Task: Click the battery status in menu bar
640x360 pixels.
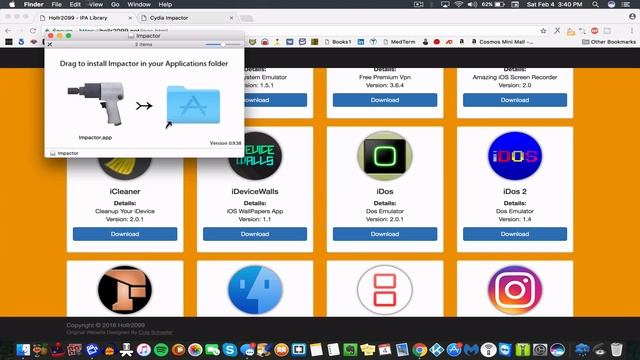Action: (493, 4)
